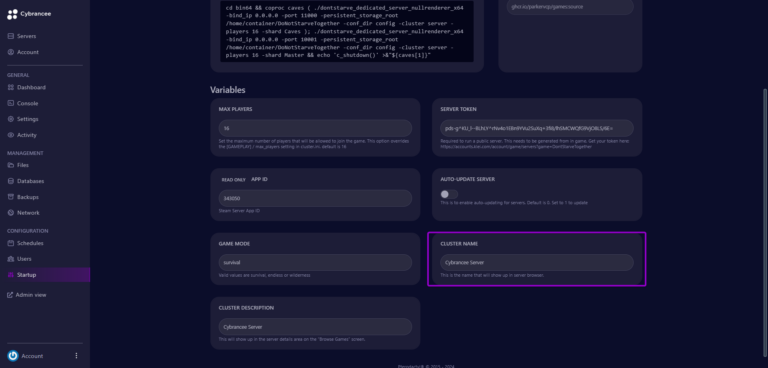Edit the Cluster Name field
768x368 pixels.
point(537,263)
